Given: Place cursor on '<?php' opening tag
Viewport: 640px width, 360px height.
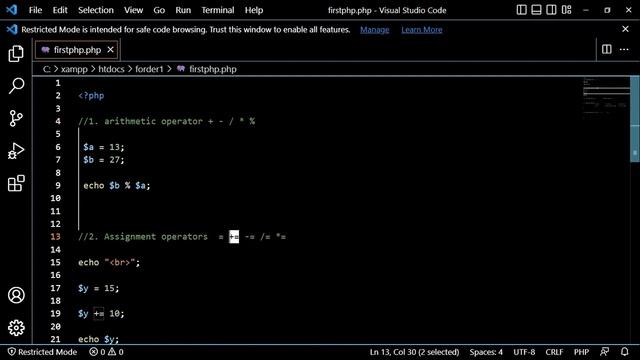Looking at the screenshot, I should (91, 96).
